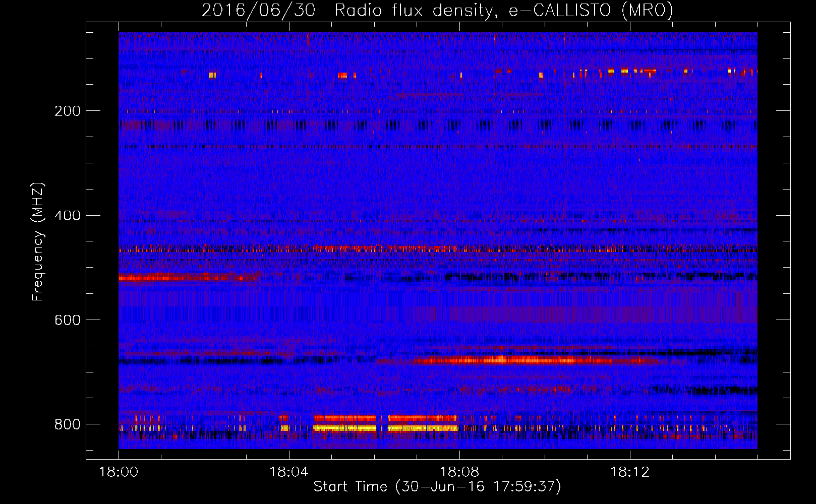Click the 18:12 time tick label

(x=629, y=472)
